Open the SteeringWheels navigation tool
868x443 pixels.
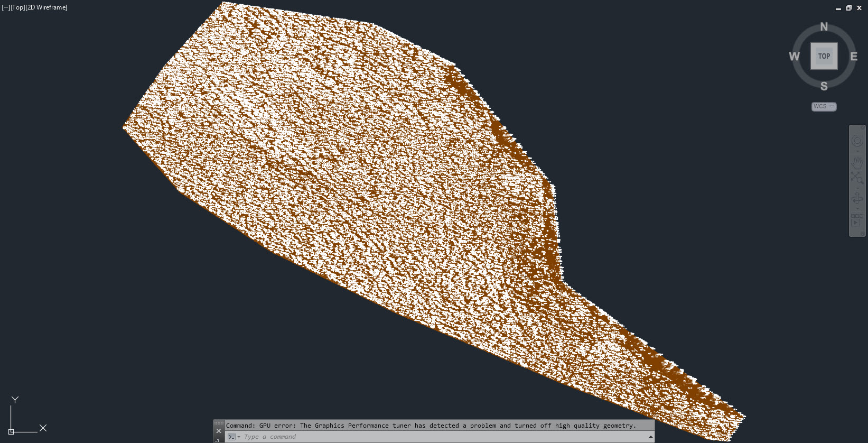tap(857, 141)
